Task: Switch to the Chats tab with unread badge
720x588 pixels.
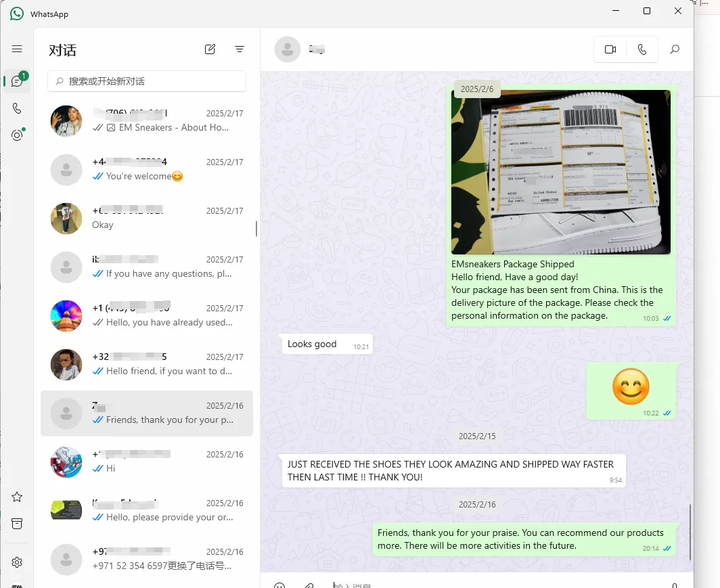Action: [17, 81]
